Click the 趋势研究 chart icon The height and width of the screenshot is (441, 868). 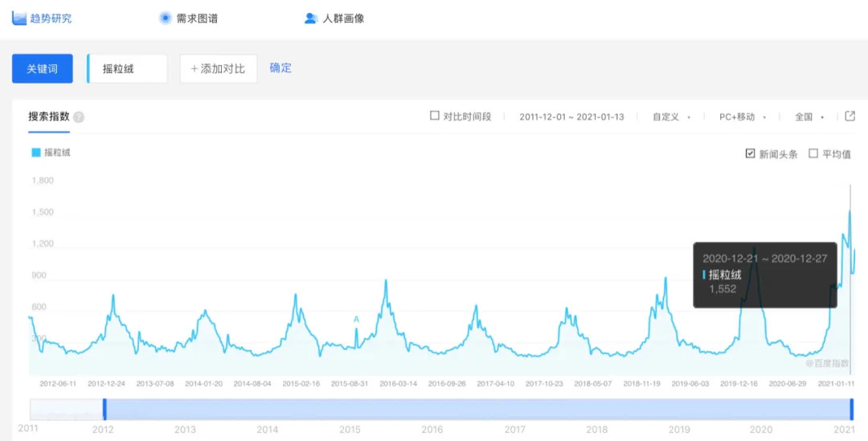point(19,18)
